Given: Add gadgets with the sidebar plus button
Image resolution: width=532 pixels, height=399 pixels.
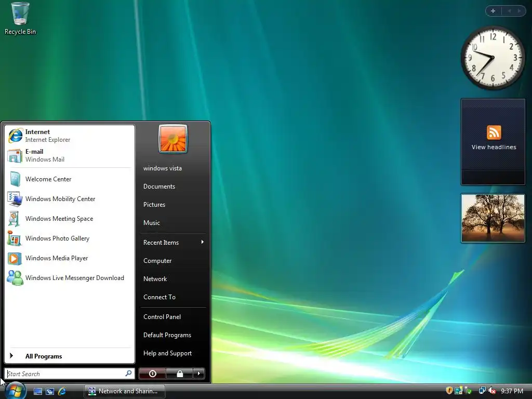Looking at the screenshot, I should [x=493, y=11].
